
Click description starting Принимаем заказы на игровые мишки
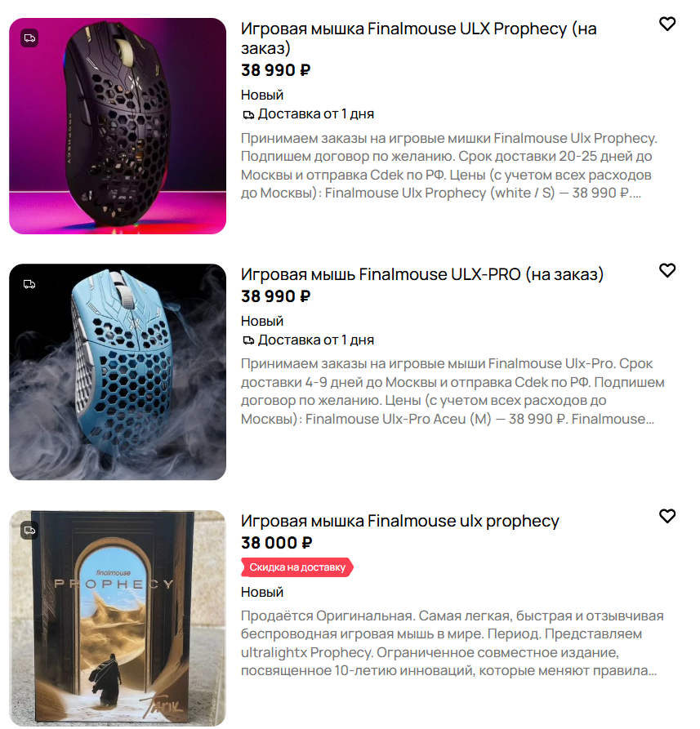tap(450, 166)
